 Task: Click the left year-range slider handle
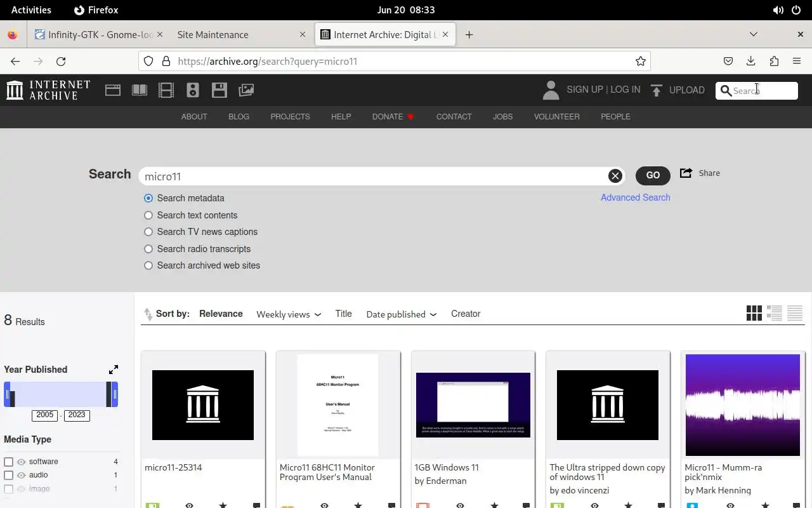click(x=8, y=394)
